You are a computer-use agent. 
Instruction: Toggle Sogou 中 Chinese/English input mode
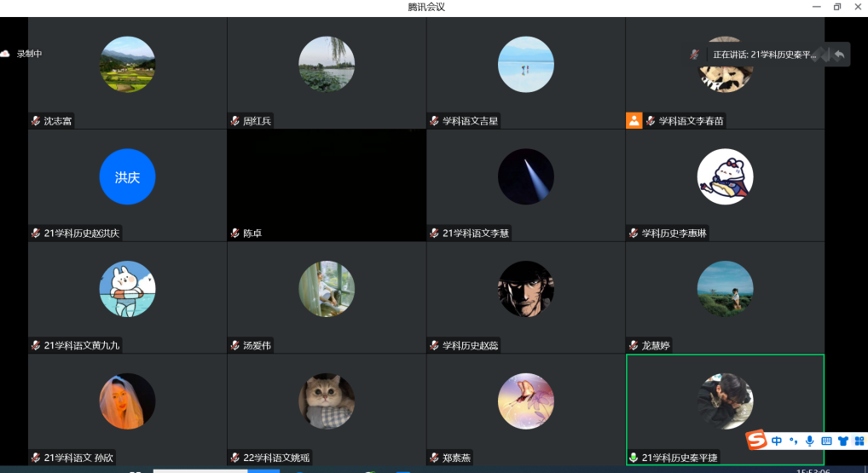point(777,441)
